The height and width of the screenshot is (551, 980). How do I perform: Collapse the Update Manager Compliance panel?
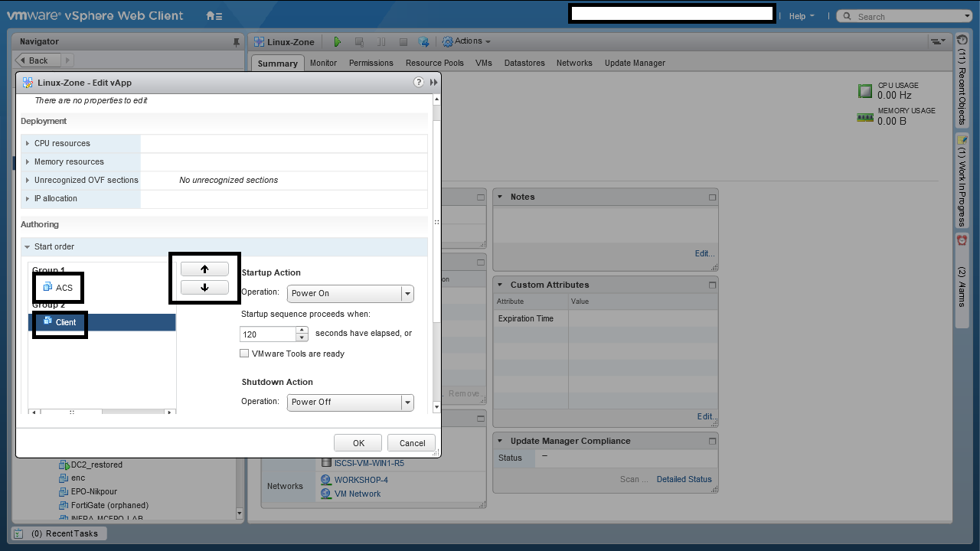click(x=500, y=441)
